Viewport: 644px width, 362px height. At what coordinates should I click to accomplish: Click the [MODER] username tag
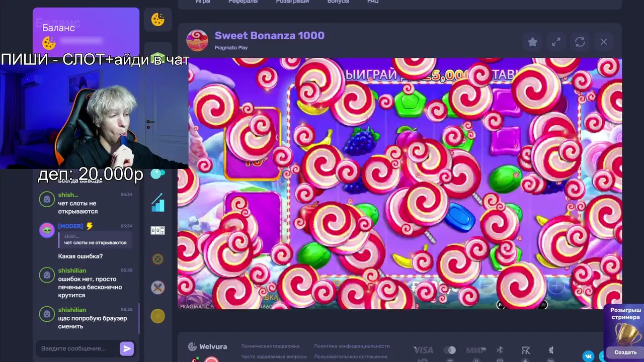[x=70, y=226]
